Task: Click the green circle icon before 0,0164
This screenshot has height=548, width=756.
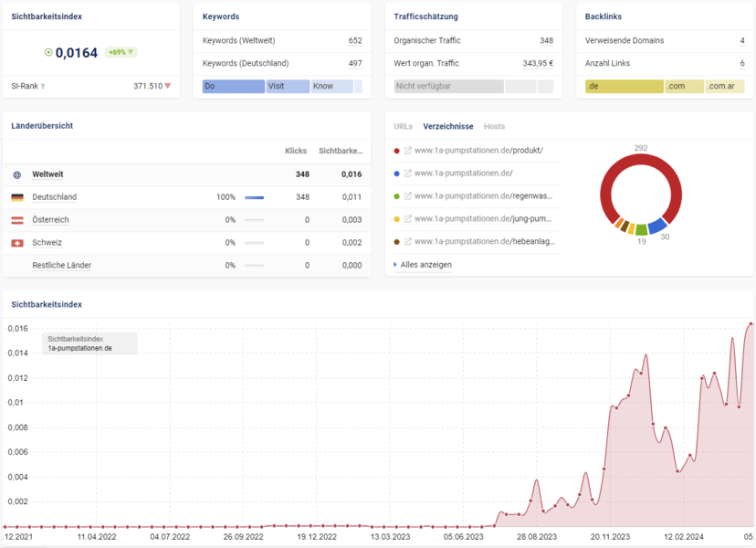Action: click(48, 52)
